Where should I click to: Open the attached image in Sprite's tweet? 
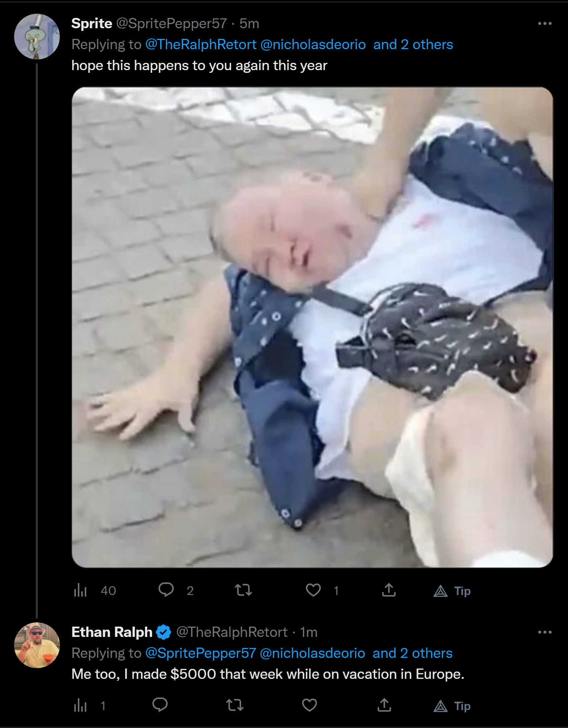312,327
